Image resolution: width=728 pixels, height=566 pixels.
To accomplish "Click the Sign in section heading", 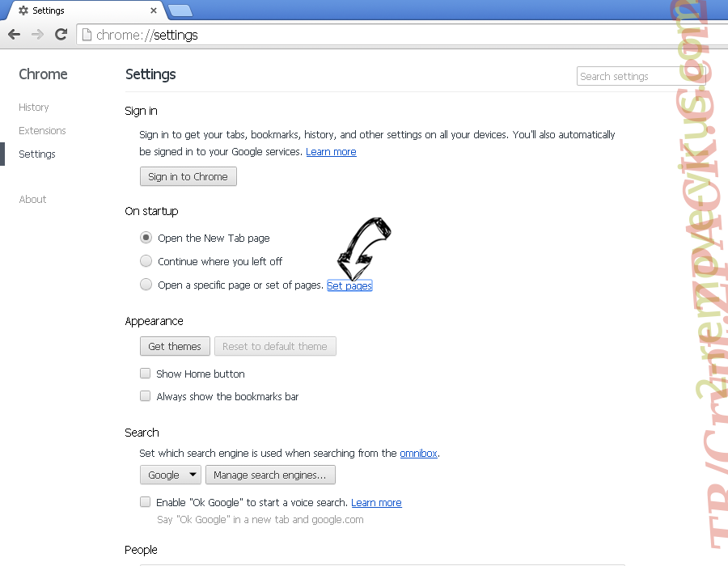I will [x=141, y=111].
